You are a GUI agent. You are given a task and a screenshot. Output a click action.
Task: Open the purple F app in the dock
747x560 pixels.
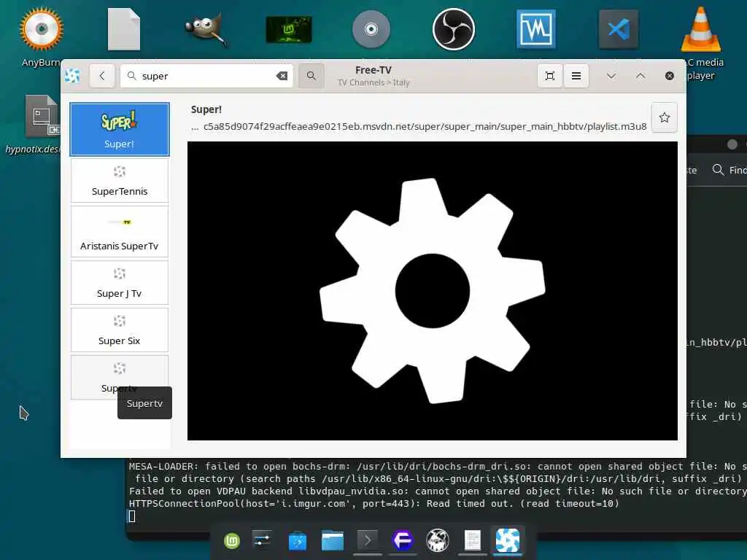click(403, 540)
